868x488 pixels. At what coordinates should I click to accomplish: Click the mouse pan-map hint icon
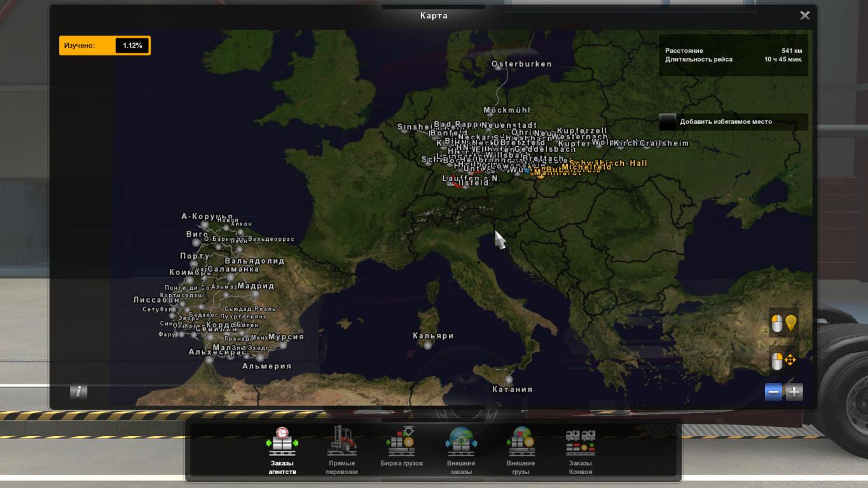[x=783, y=361]
